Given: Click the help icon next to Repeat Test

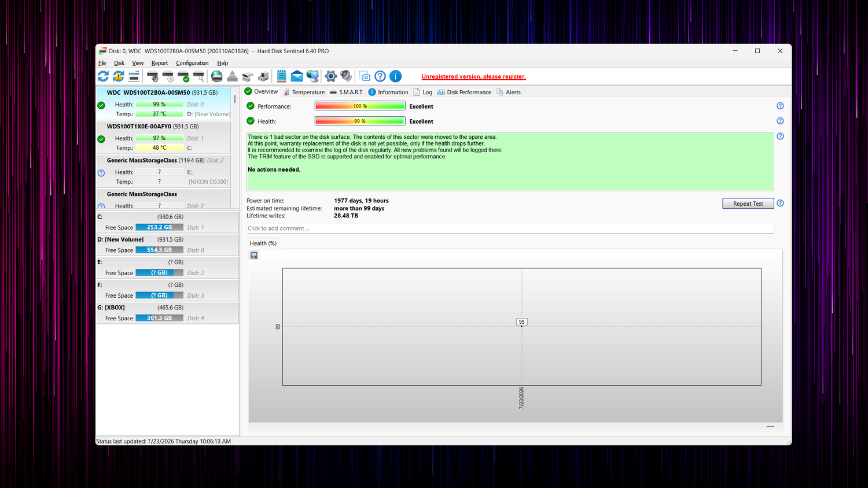Looking at the screenshot, I should (x=780, y=204).
